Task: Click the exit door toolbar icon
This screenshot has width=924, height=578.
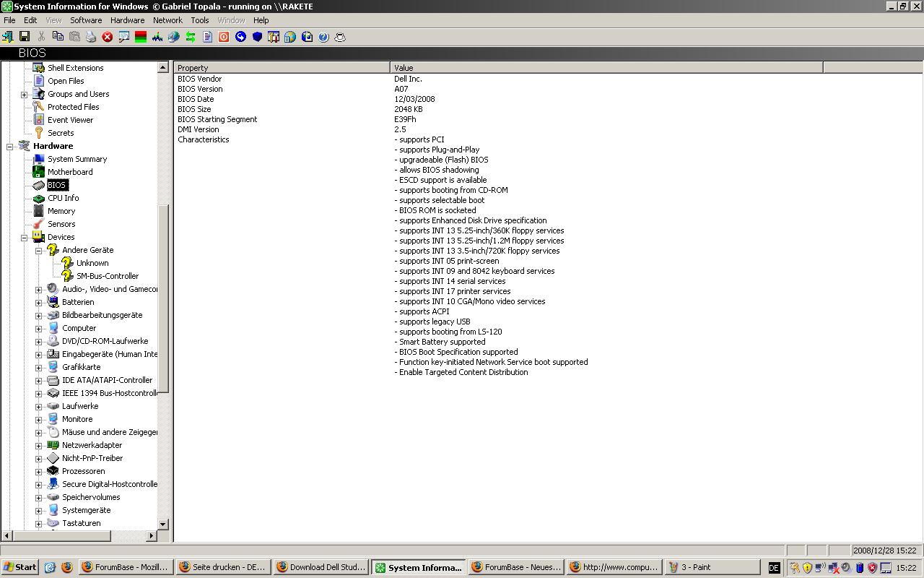Action: coord(8,37)
